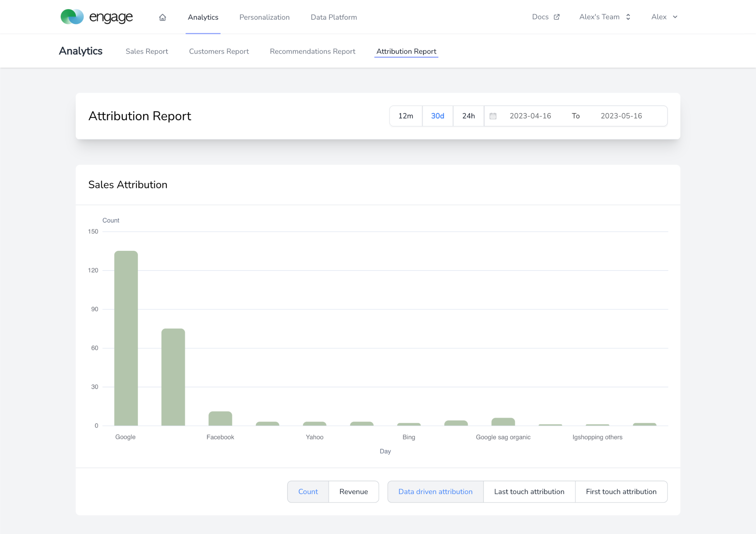
Task: Toggle to First touch attribution
Action: [x=621, y=492]
